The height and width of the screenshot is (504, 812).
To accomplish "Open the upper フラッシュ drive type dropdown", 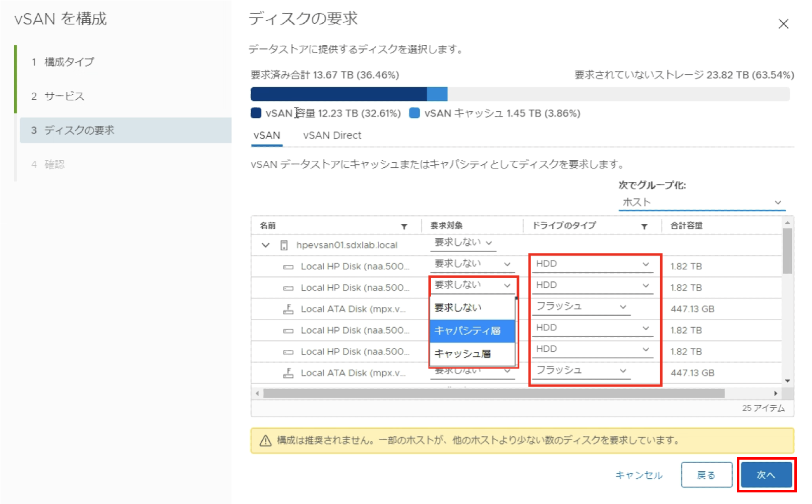I will pos(582,306).
